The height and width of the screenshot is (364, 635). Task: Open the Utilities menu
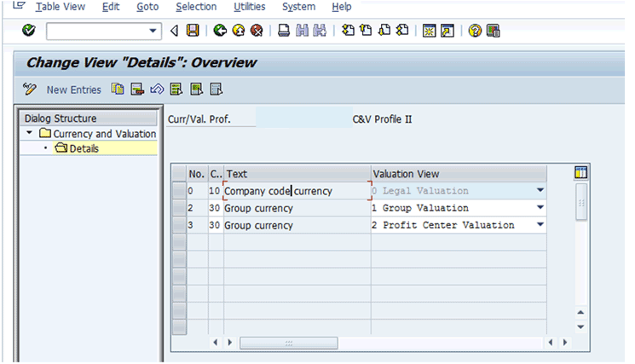pos(249,7)
